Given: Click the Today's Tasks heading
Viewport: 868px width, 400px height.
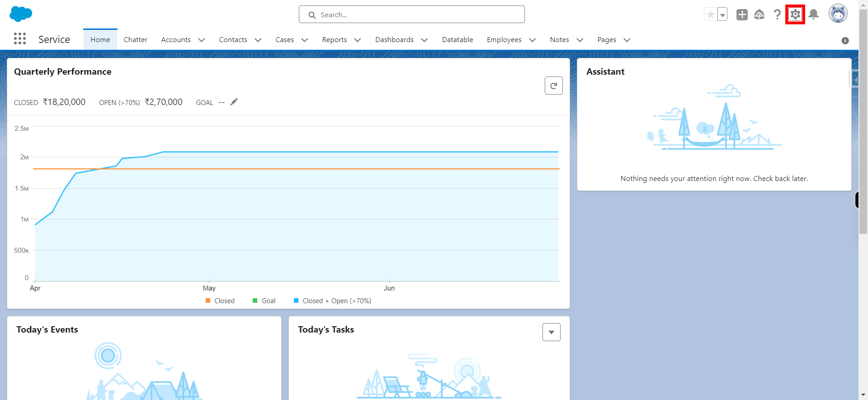Looking at the screenshot, I should 326,329.
